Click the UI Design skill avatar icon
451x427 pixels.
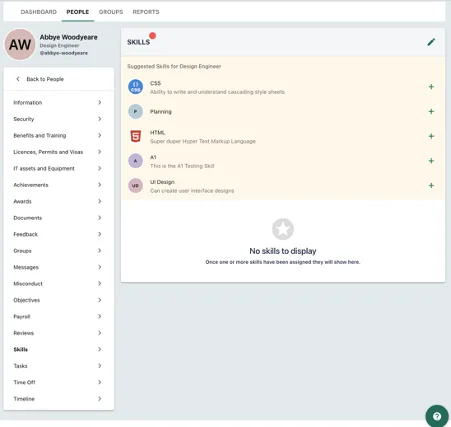136,186
